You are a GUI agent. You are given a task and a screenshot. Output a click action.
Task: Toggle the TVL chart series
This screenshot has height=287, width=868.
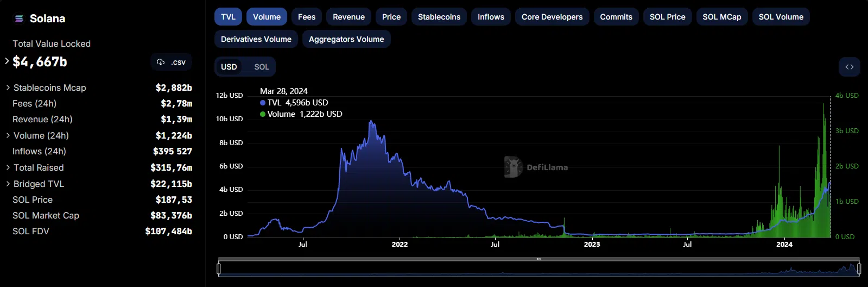pos(228,17)
